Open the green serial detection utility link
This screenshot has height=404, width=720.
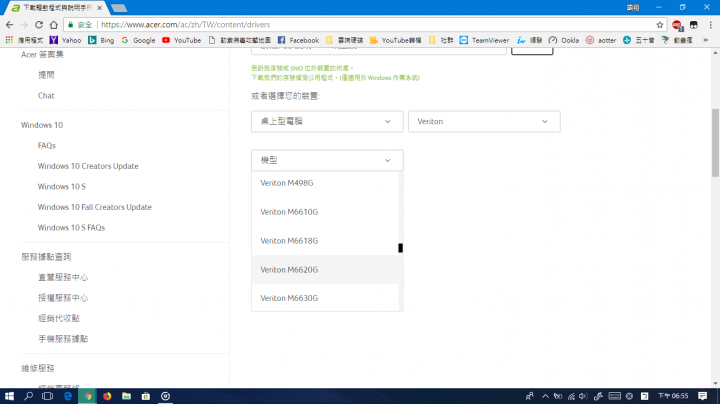335,78
